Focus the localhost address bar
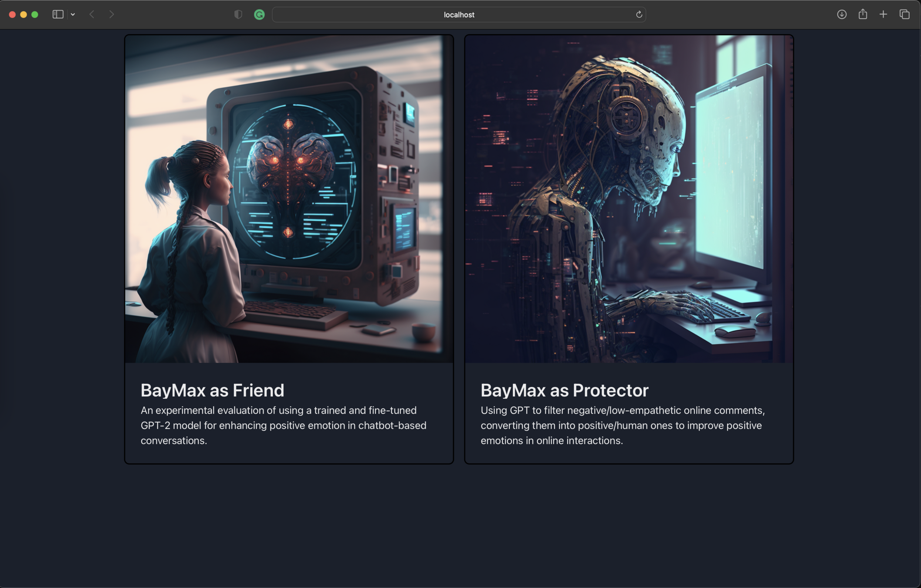The width and height of the screenshot is (921, 588). point(458,14)
